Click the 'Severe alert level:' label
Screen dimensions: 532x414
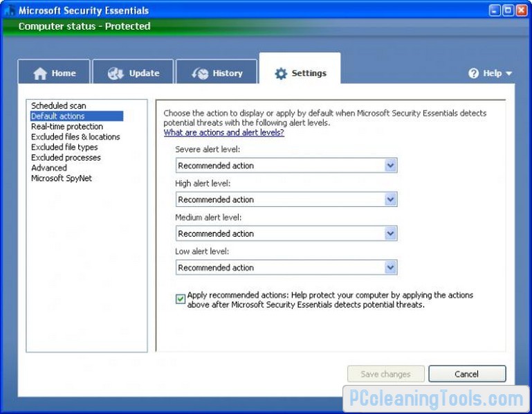pos(208,150)
